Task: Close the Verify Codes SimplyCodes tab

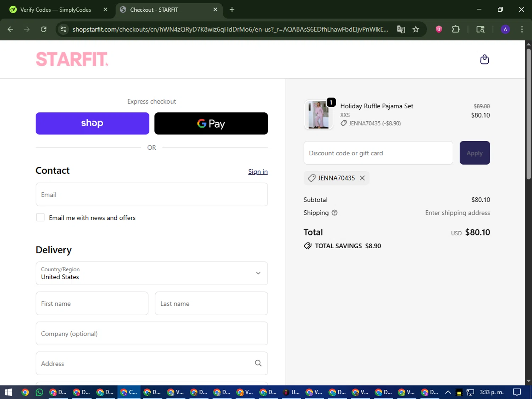Action: point(105,10)
